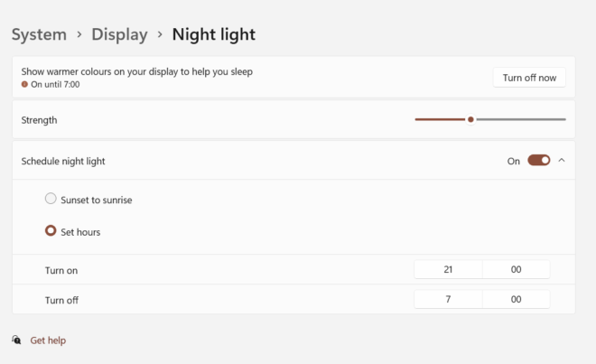Select the Set hours radio button
The width and height of the screenshot is (596, 364).
pos(51,231)
